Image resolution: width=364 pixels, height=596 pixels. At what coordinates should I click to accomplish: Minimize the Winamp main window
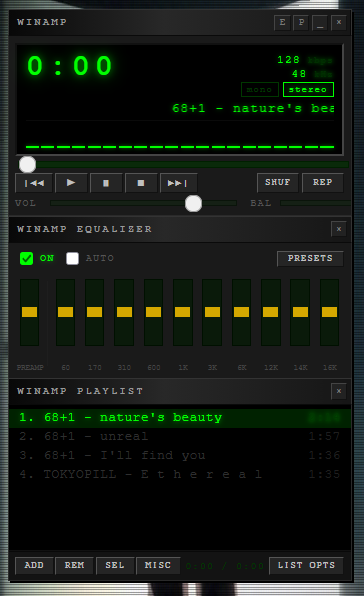[x=320, y=22]
